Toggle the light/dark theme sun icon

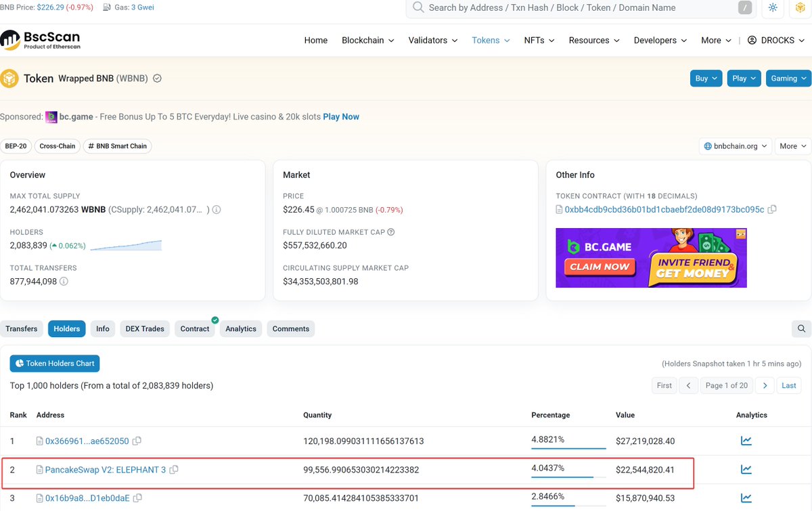coord(773,8)
